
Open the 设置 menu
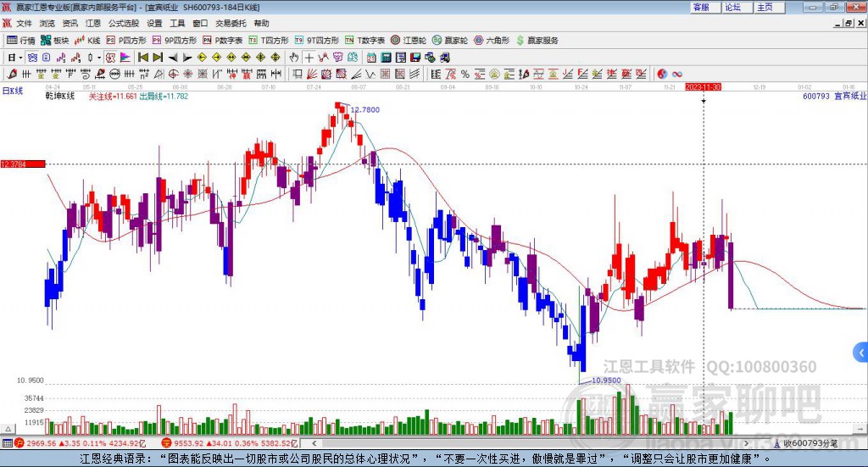154,23
